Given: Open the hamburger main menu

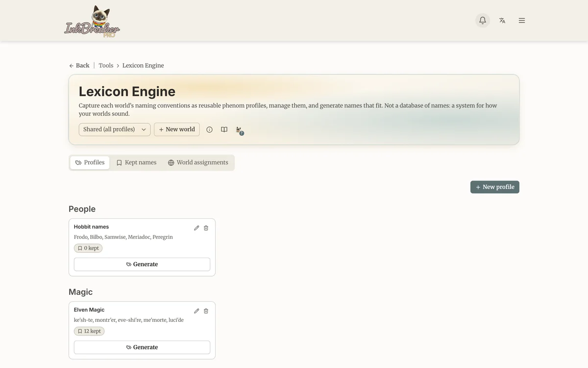Looking at the screenshot, I should [x=522, y=20].
